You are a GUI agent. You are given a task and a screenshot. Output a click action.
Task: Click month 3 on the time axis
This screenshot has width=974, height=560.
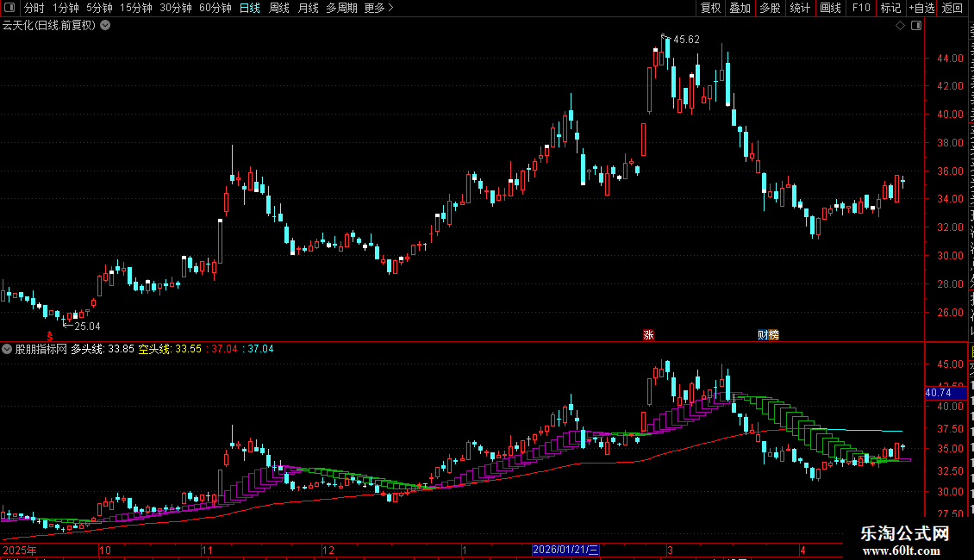coord(670,550)
